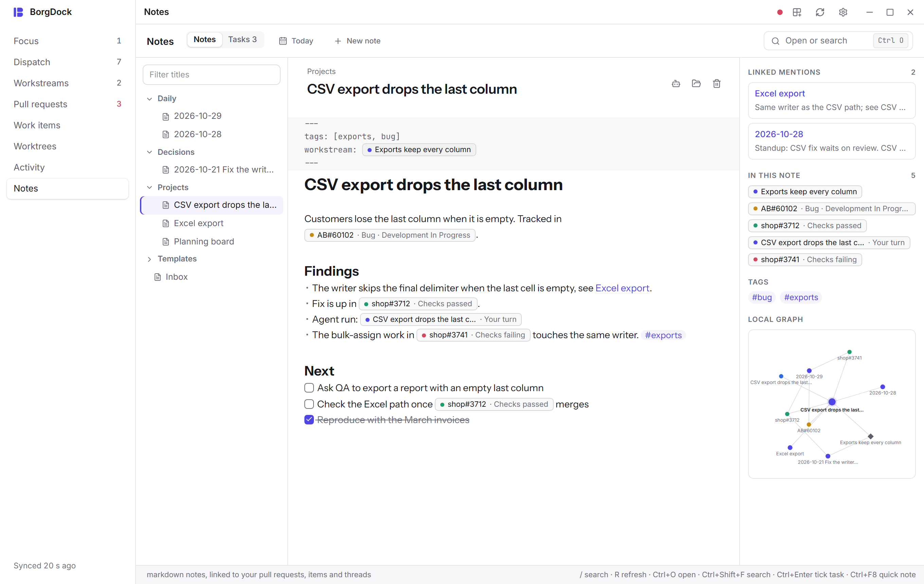Delete note using the trash icon

(716, 84)
